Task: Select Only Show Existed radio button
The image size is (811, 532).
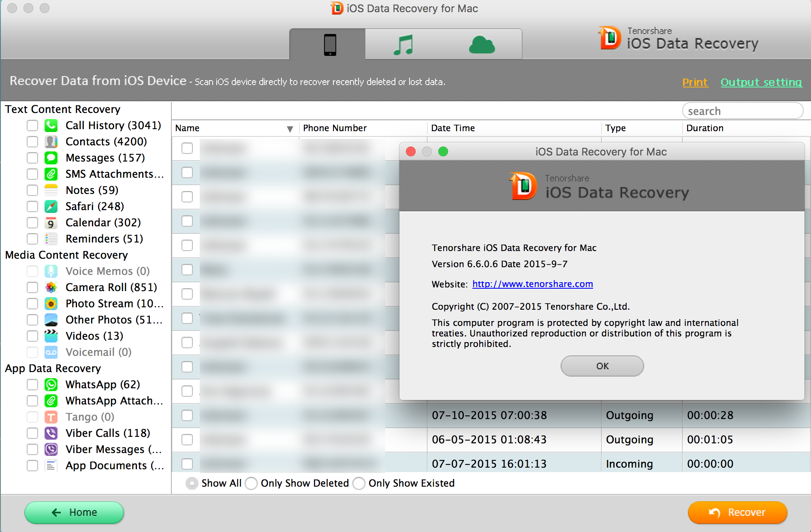Action: tap(359, 483)
